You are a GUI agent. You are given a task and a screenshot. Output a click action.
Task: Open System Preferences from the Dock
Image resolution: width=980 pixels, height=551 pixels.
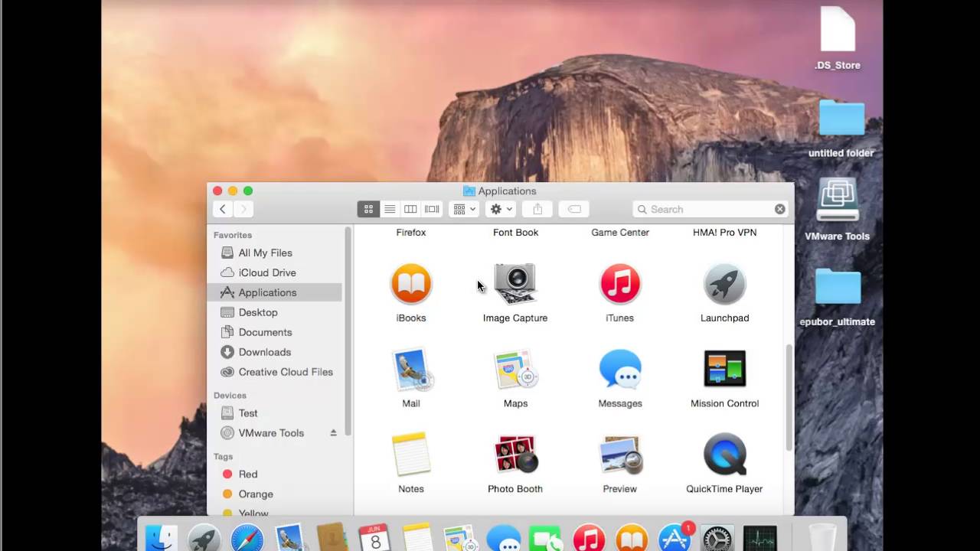point(717,537)
